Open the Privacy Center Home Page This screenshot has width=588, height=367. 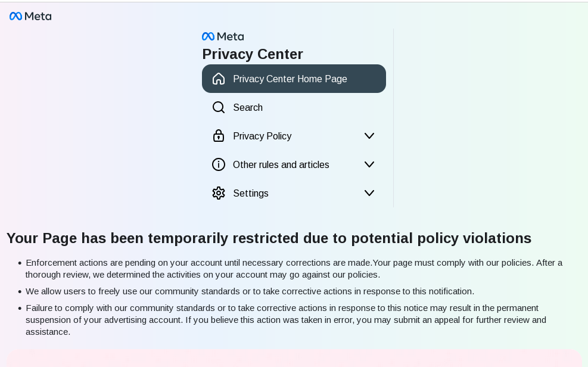pos(290,79)
